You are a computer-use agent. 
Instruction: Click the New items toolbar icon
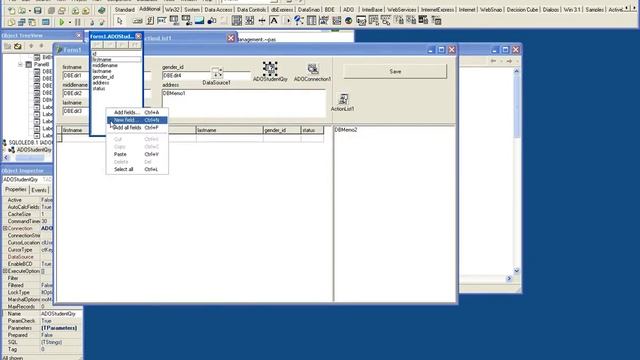(11, 10)
